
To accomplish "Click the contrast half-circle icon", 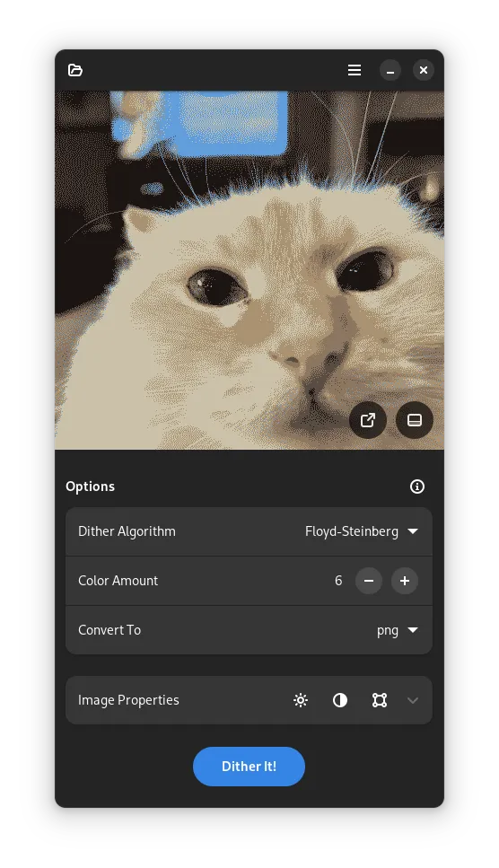I will click(339, 700).
